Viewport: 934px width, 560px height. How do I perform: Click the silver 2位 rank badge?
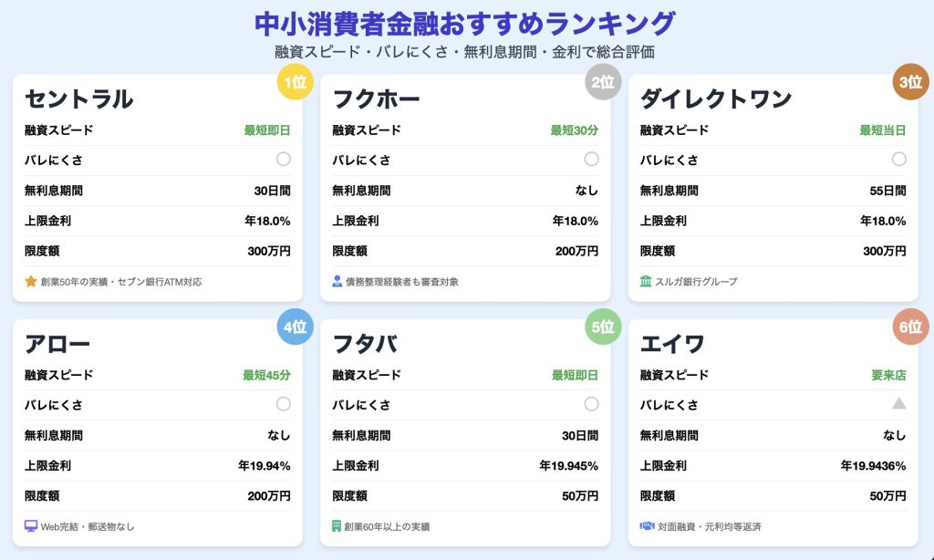pyautogui.click(x=603, y=81)
